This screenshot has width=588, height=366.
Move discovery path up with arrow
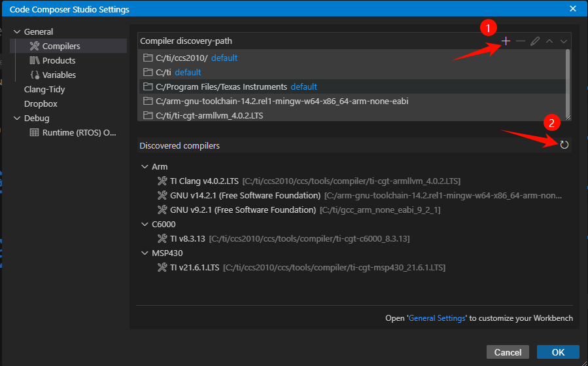[x=549, y=41]
